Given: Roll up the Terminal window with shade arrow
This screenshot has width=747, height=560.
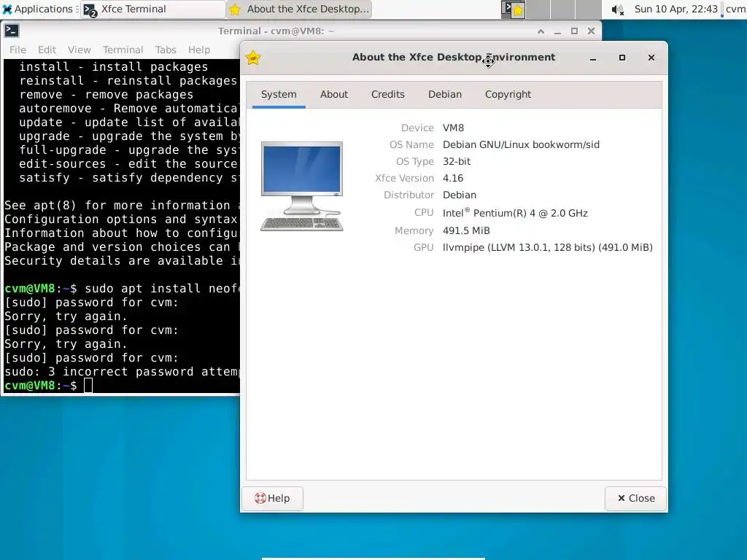Looking at the screenshot, I should click(541, 31).
